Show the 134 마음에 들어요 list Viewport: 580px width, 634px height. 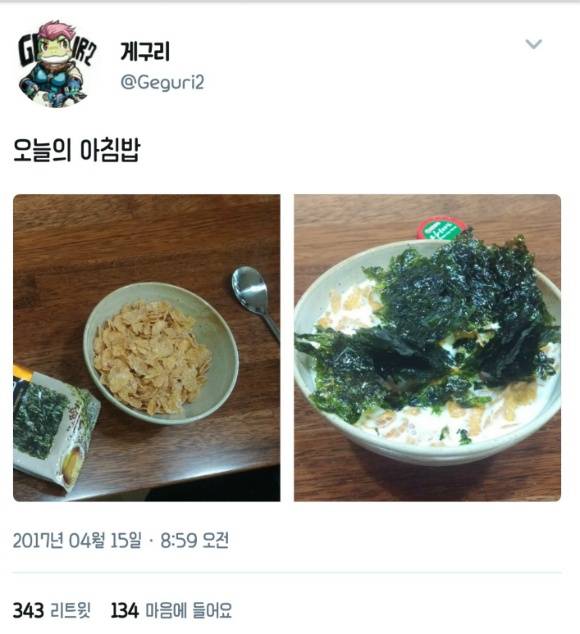171,610
